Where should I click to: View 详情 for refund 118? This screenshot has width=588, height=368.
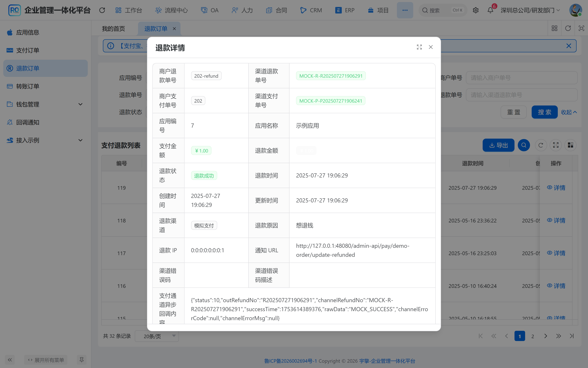coord(556,221)
